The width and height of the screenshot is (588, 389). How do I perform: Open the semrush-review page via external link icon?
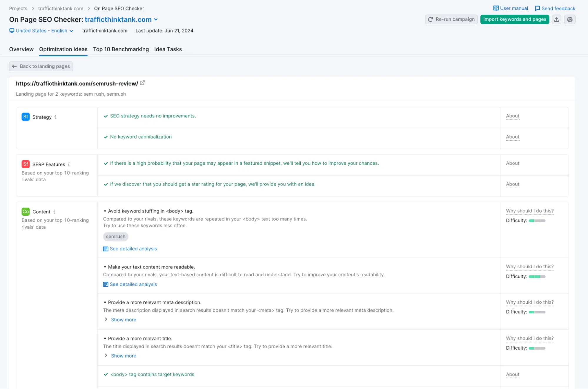[x=142, y=83]
